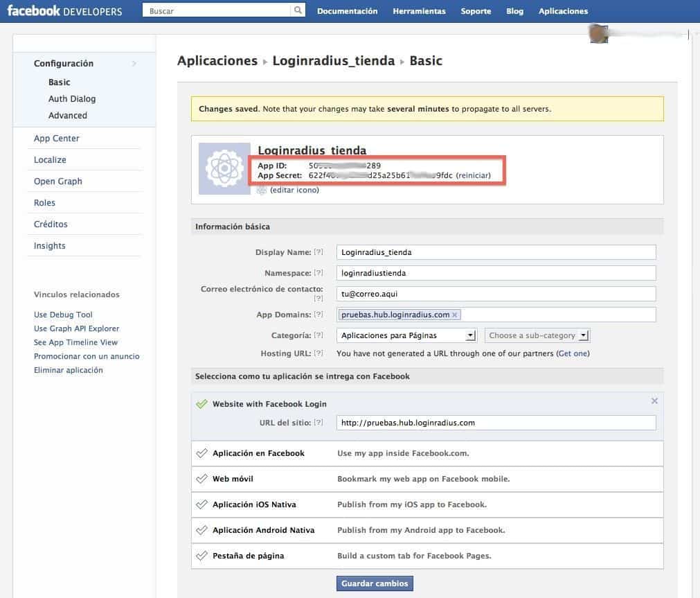Open the Use Debug Tool link
This screenshot has height=598, width=700.
pyautogui.click(x=64, y=315)
